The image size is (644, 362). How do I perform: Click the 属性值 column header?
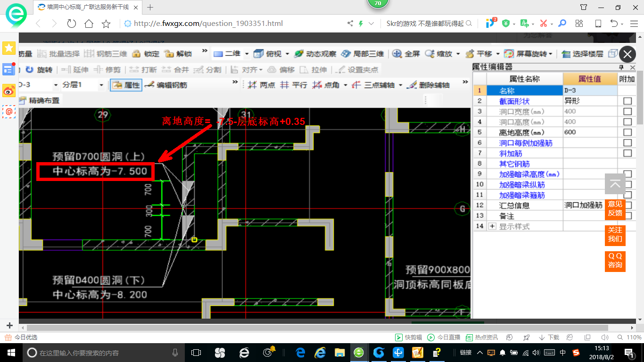pos(590,79)
